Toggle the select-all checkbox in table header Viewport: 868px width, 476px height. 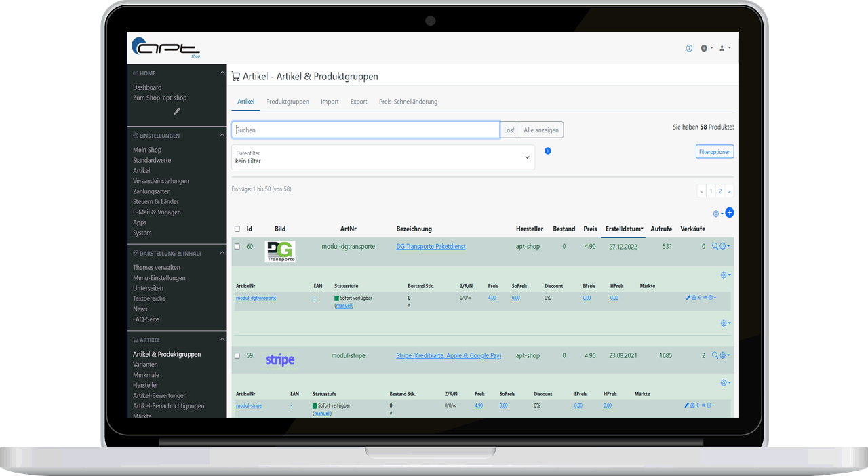click(237, 229)
